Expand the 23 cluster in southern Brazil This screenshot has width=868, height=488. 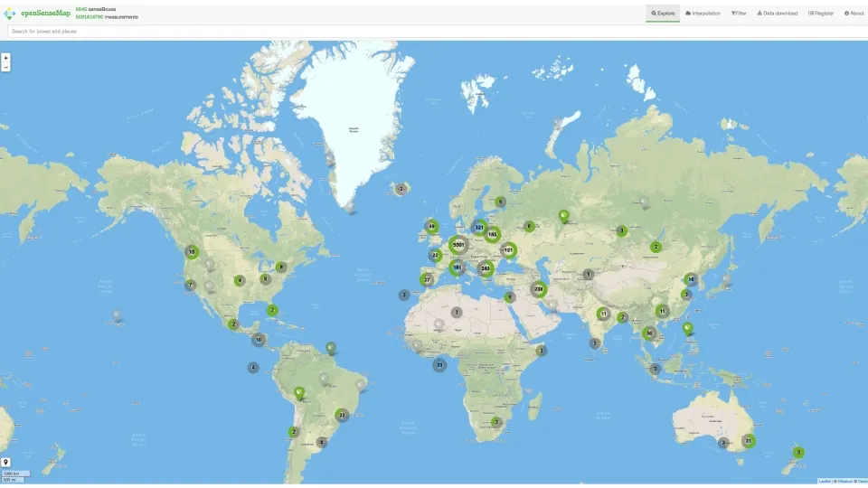point(342,415)
